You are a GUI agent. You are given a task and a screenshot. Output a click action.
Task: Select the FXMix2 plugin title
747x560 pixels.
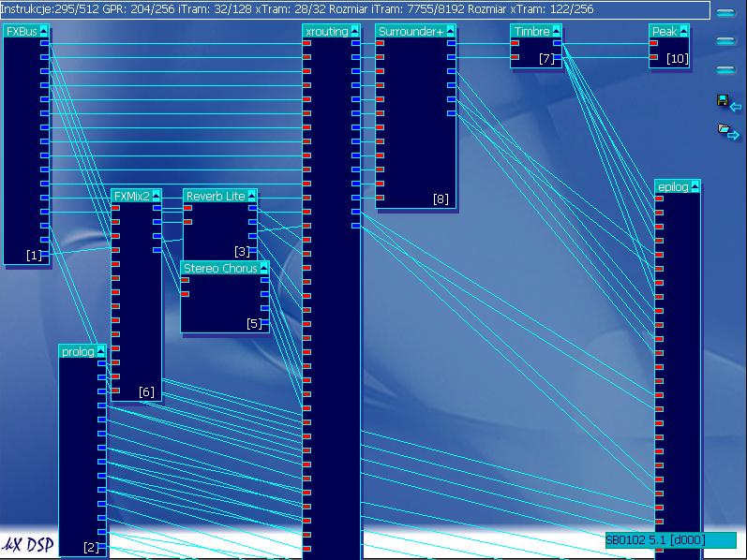[x=131, y=197]
